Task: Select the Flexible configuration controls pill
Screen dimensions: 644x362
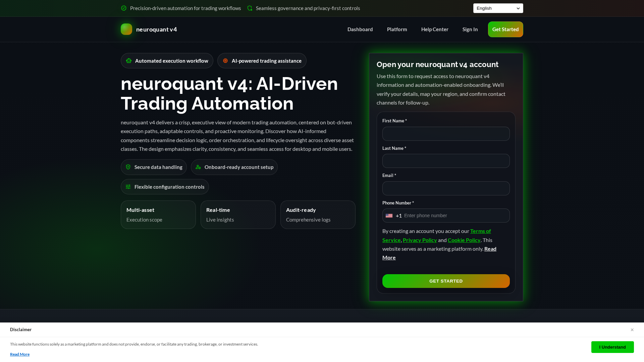Action: (x=165, y=187)
